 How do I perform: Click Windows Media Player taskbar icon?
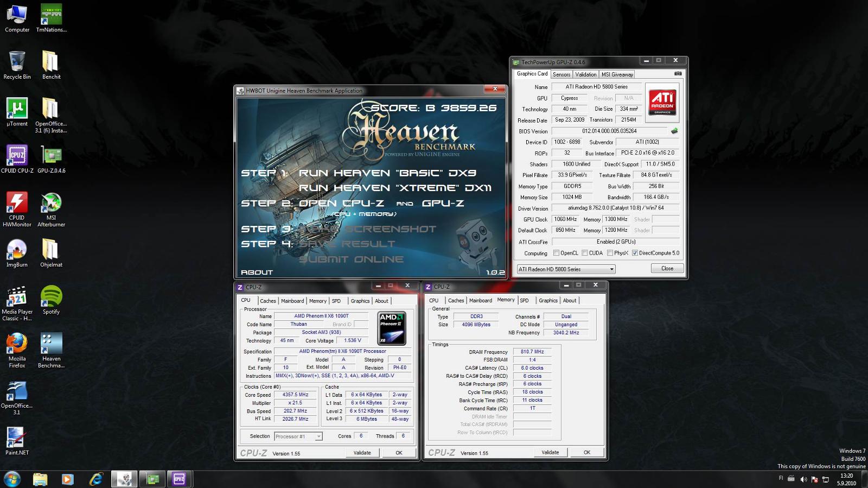coord(68,479)
